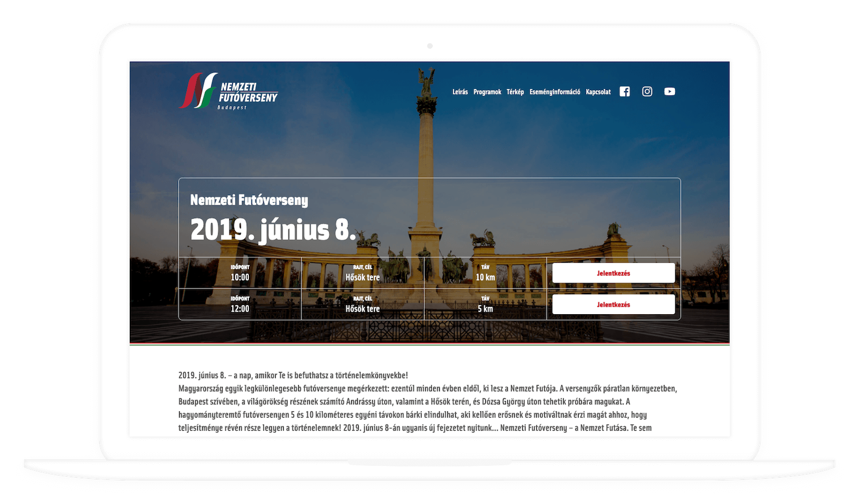Click Jelentkezés for the 10 km race

[x=613, y=273]
